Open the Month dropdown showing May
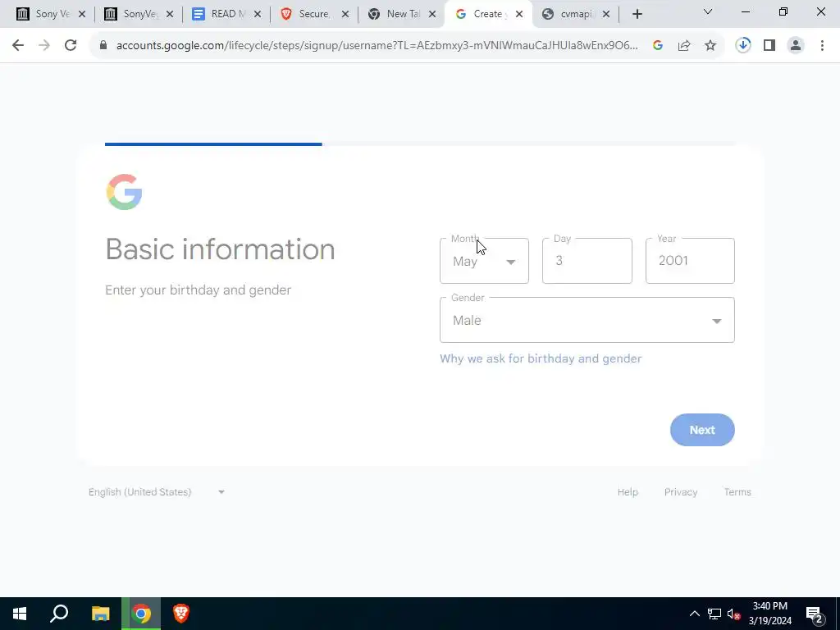The width and height of the screenshot is (840, 630). point(484,261)
